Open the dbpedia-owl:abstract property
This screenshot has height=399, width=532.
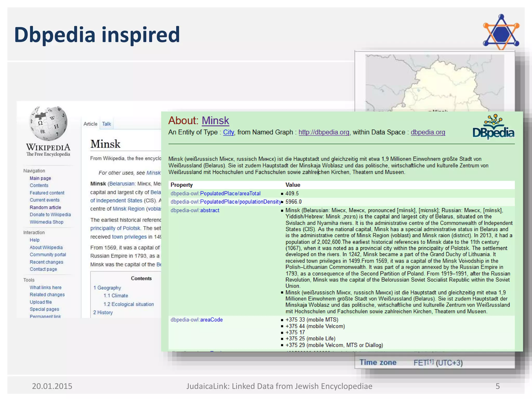(x=195, y=210)
